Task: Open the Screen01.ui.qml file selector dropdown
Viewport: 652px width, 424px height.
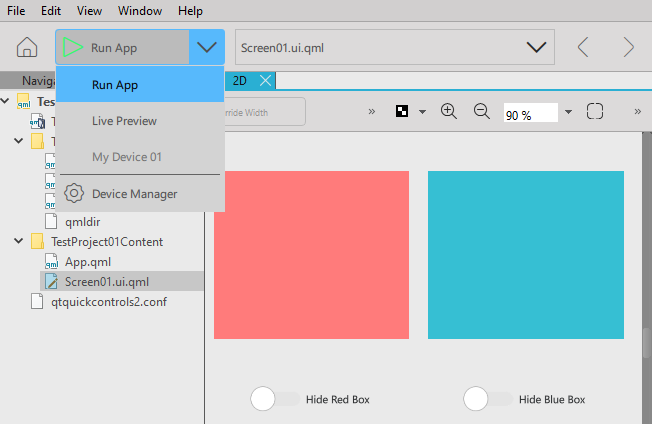Action: pyautogui.click(x=536, y=47)
